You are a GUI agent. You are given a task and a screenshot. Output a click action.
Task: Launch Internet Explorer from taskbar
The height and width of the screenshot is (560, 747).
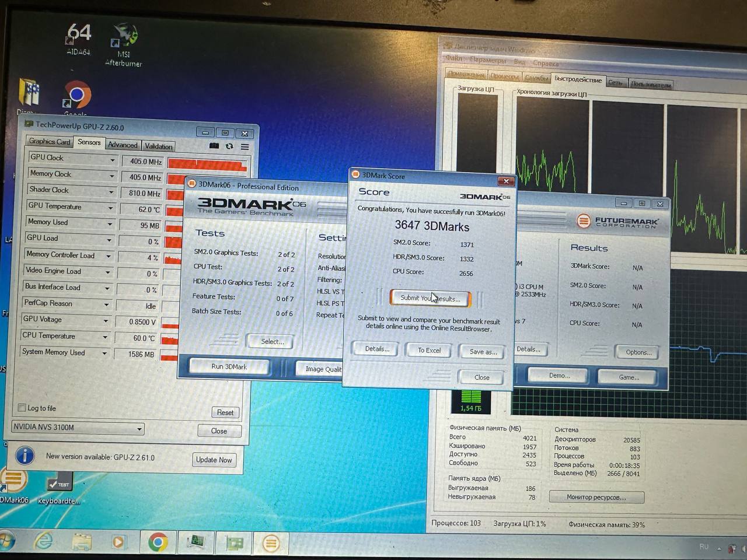click(43, 542)
